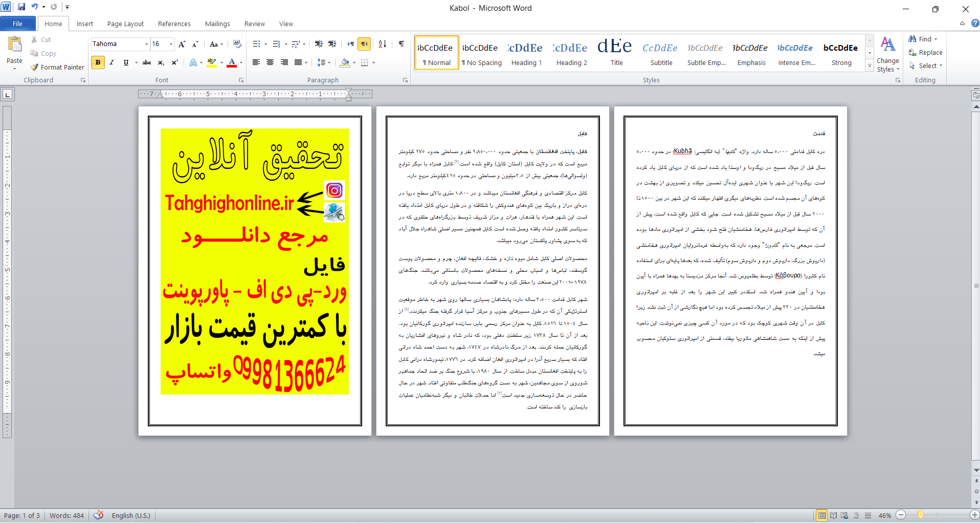Viewport: 980px width, 523px height.
Task: Switch to the Insert tab
Action: (85, 24)
